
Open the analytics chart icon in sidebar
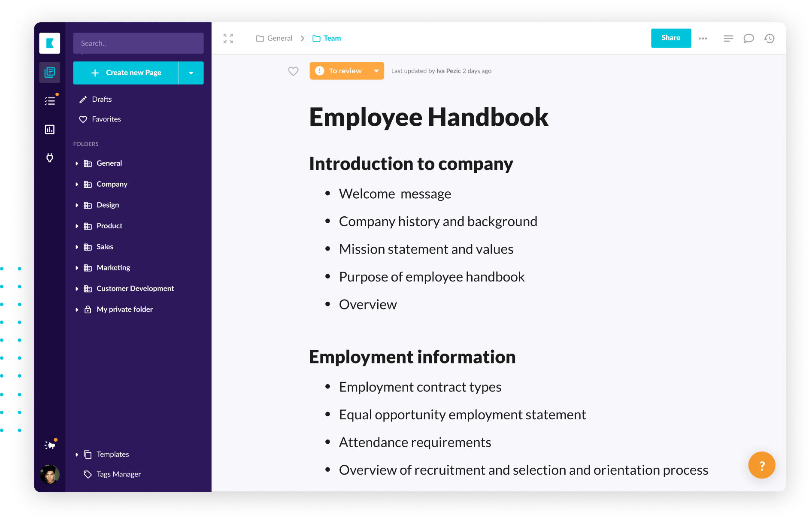50,130
